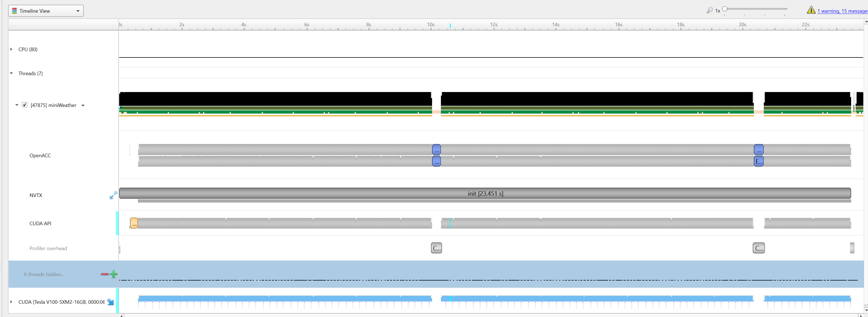
Task: Click the zoom level slider handle
Action: click(725, 9)
